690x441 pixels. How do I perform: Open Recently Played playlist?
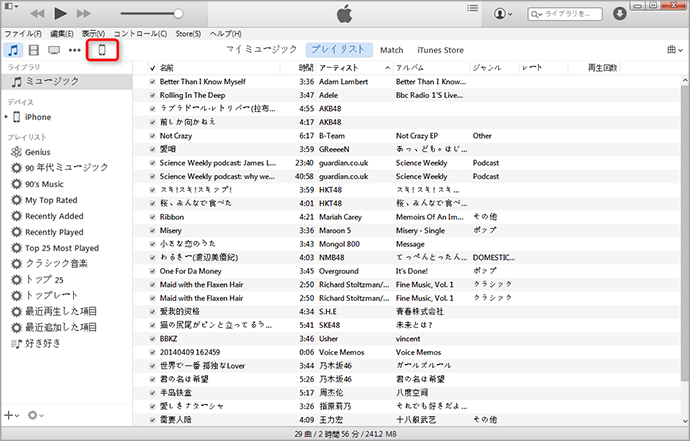[x=54, y=232]
